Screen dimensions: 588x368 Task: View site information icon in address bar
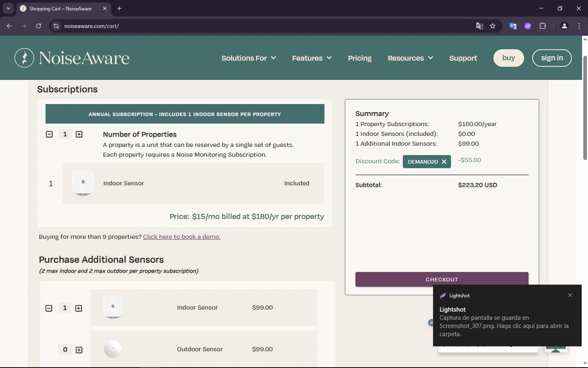click(56, 26)
